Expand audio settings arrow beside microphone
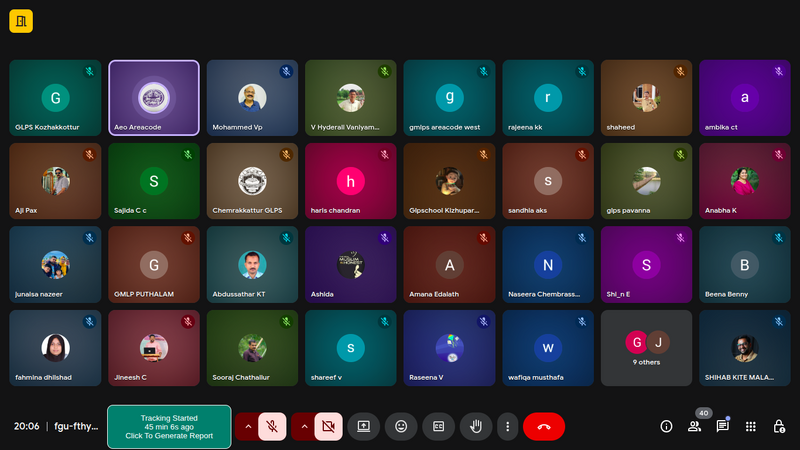 [x=246, y=426]
